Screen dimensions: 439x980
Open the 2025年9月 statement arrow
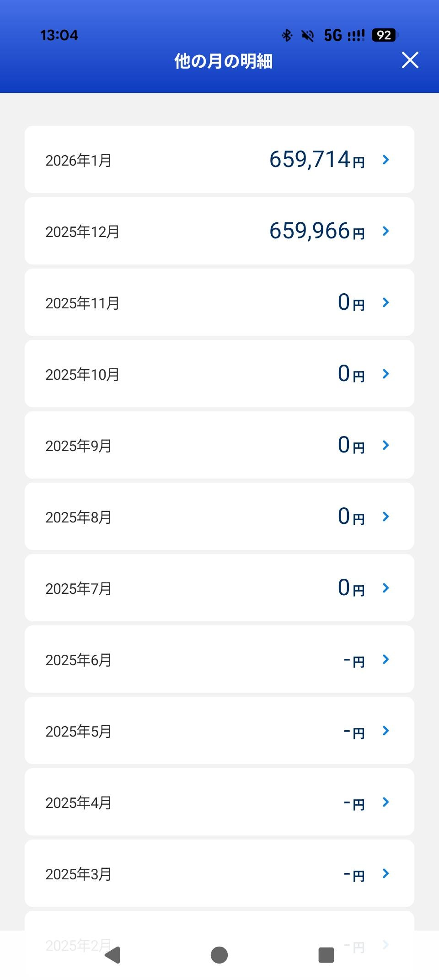coord(385,445)
